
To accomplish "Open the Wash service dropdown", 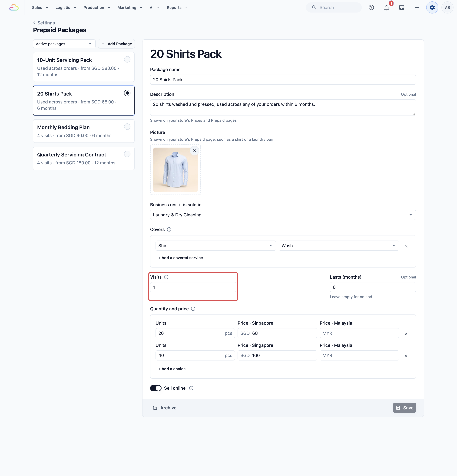I will 339,246.
